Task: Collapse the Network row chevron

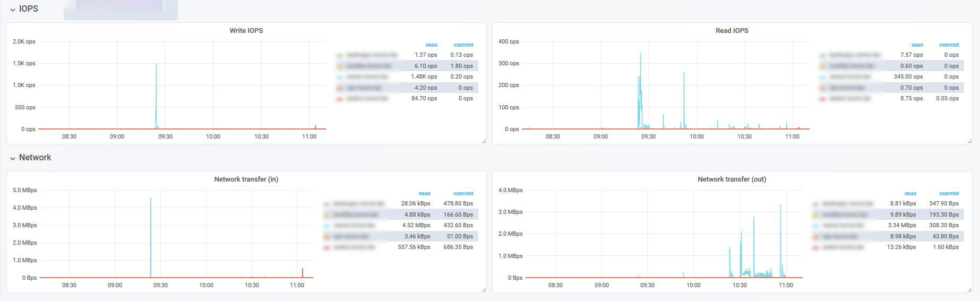Action: point(13,158)
